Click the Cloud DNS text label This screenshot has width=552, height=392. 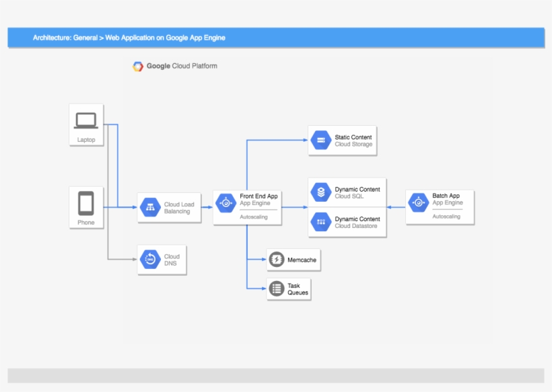[x=170, y=260]
